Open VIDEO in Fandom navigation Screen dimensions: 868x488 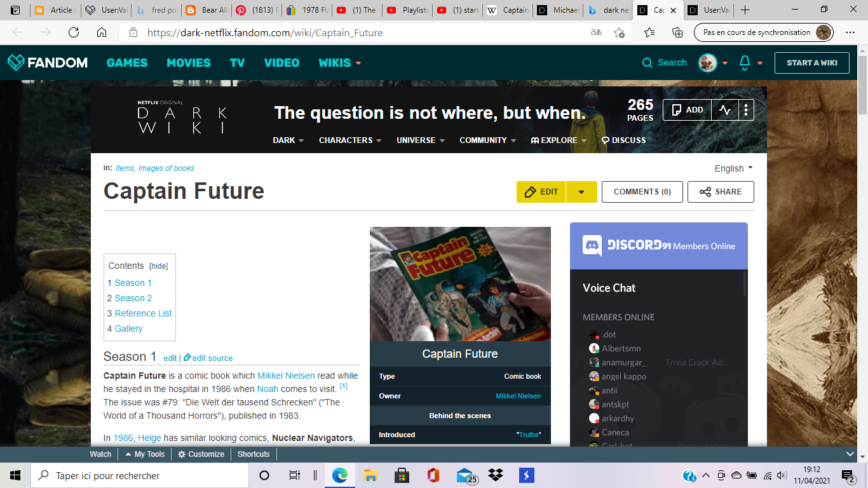click(x=281, y=62)
